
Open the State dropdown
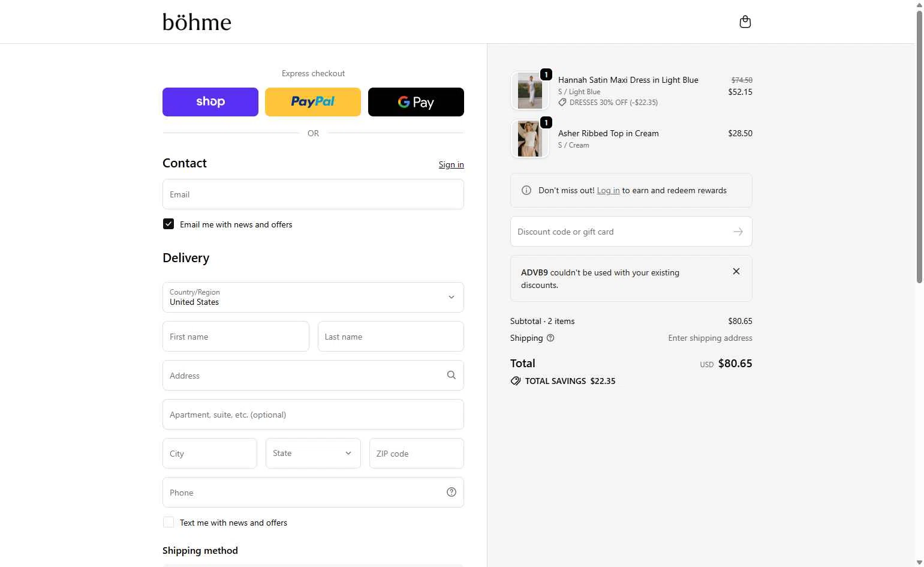[313, 453]
